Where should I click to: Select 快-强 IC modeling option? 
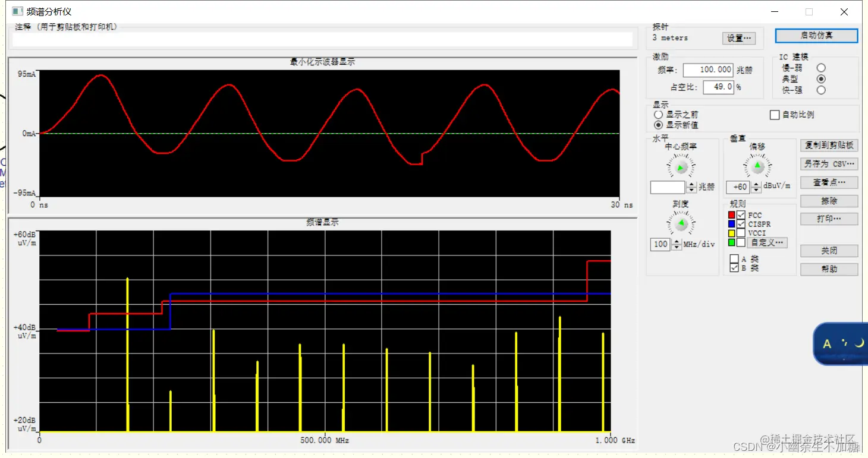coord(821,90)
